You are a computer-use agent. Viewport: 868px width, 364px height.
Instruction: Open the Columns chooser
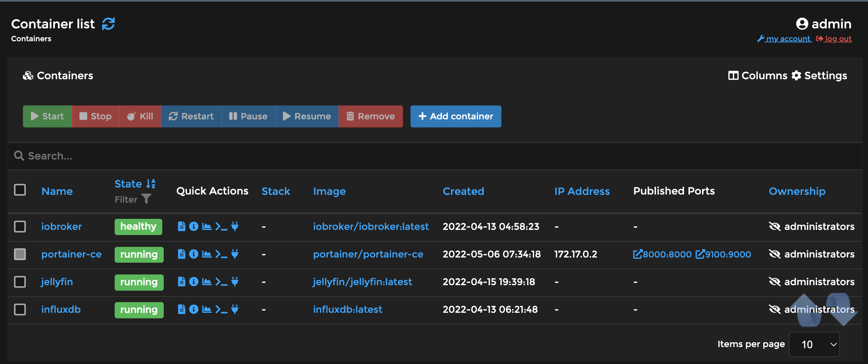(x=757, y=76)
